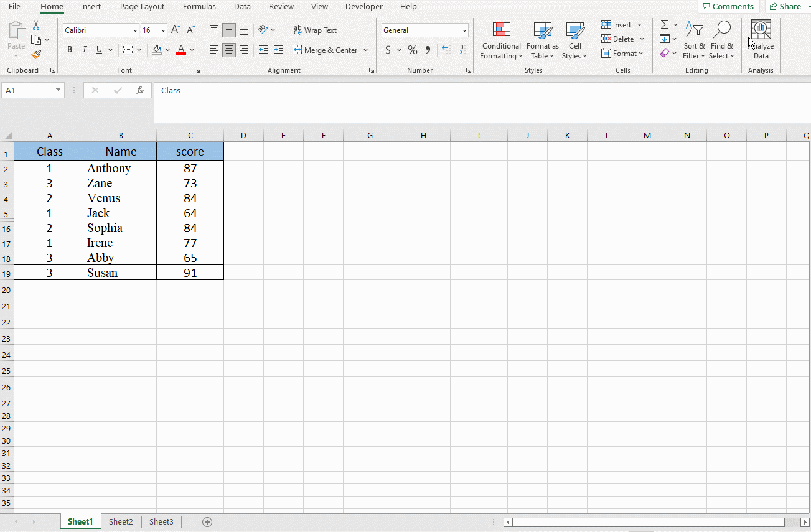Toggle italic formatting

84,50
